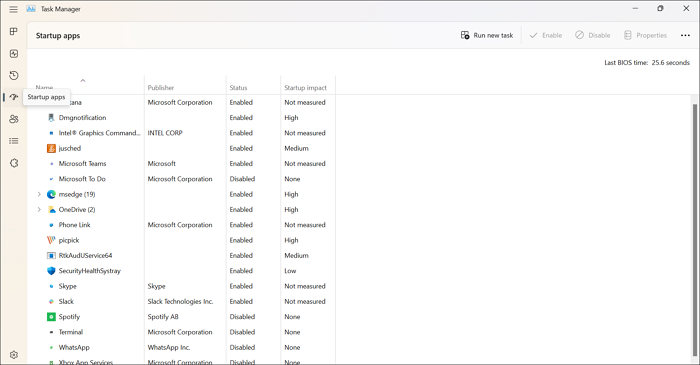The image size is (700, 365).
Task: Select the msedge browser icon
Action: 51,194
